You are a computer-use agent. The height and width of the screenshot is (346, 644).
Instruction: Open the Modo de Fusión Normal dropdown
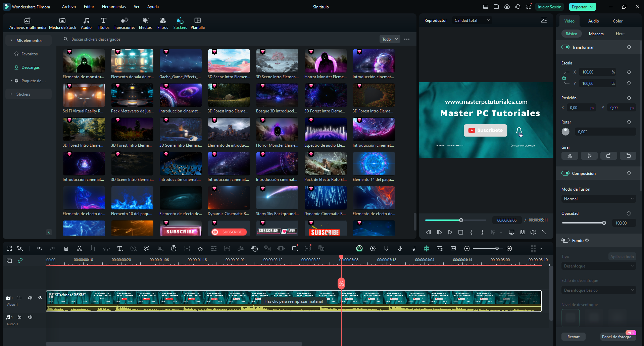point(599,199)
